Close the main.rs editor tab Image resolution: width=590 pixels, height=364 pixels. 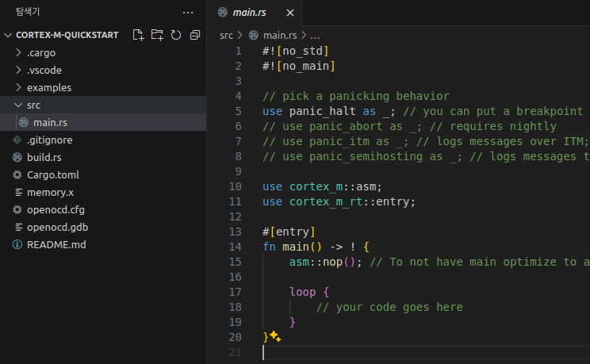click(290, 13)
